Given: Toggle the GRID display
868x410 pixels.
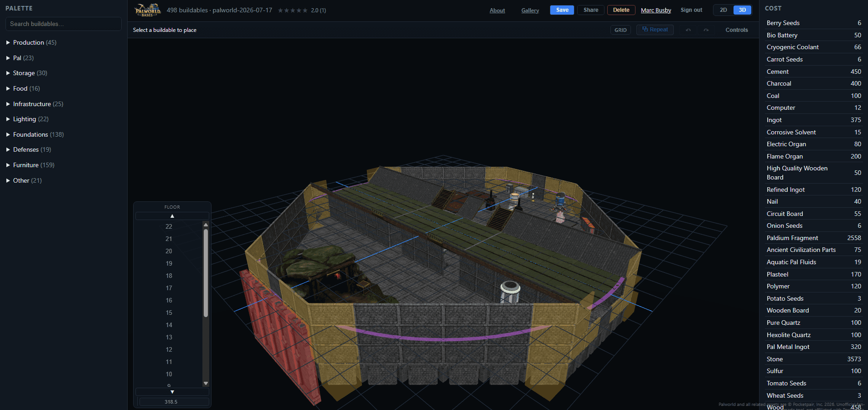Looking at the screenshot, I should point(620,30).
